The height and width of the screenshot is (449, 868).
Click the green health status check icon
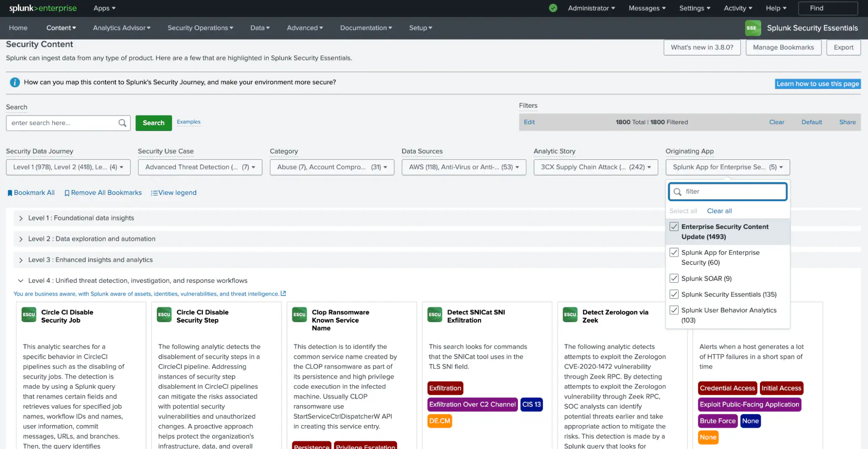click(553, 8)
